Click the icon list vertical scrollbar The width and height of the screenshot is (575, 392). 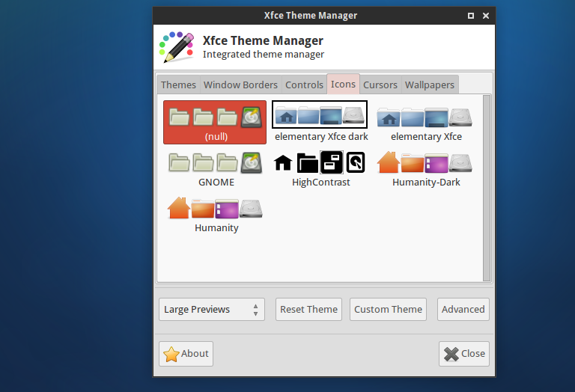[x=487, y=188]
